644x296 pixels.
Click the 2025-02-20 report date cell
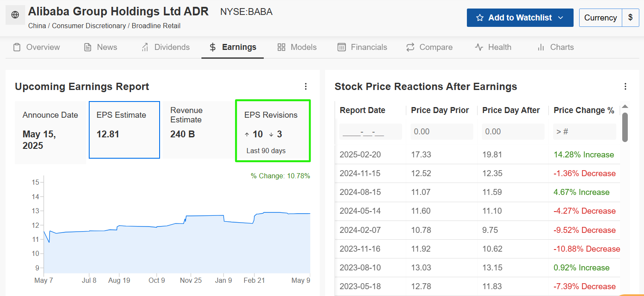[360, 155]
